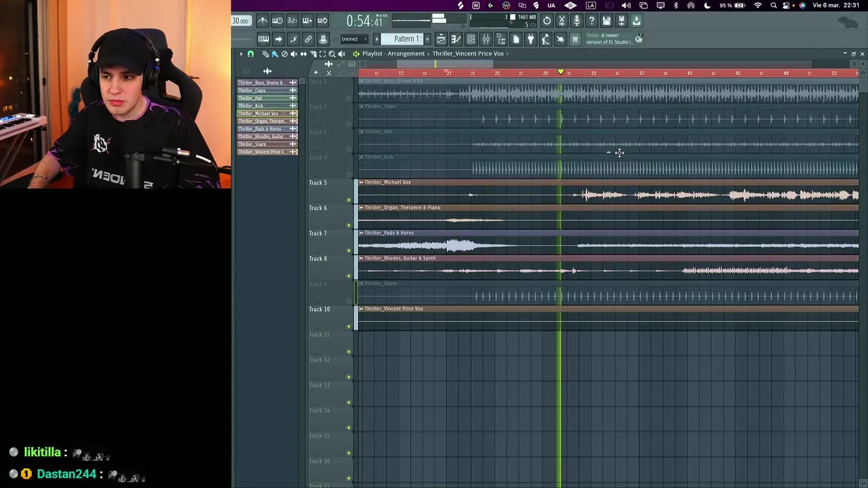The width and height of the screenshot is (868, 488).
Task: Open the Playlist view icon
Action: (441, 39)
